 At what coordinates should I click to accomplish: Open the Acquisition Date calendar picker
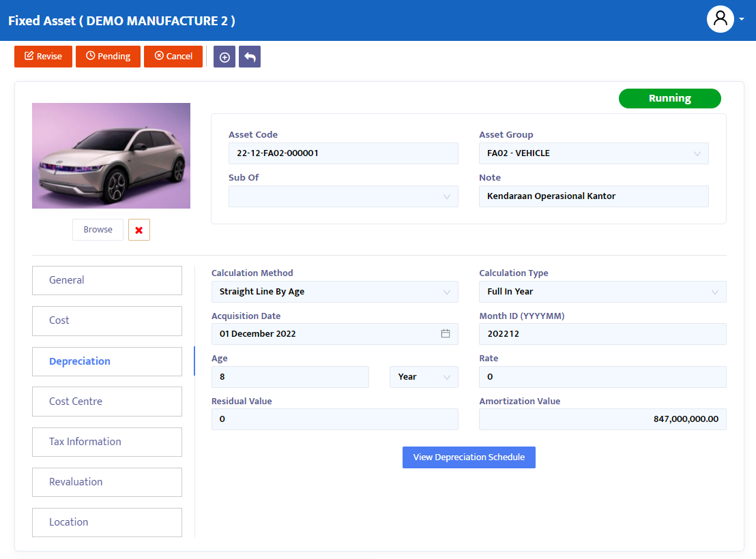(x=446, y=333)
